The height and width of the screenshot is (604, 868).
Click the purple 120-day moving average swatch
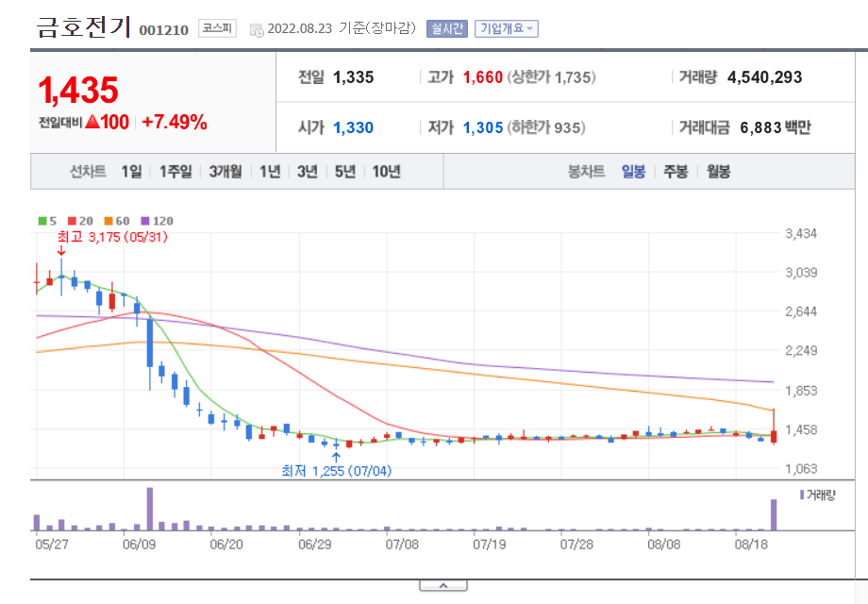click(x=145, y=221)
